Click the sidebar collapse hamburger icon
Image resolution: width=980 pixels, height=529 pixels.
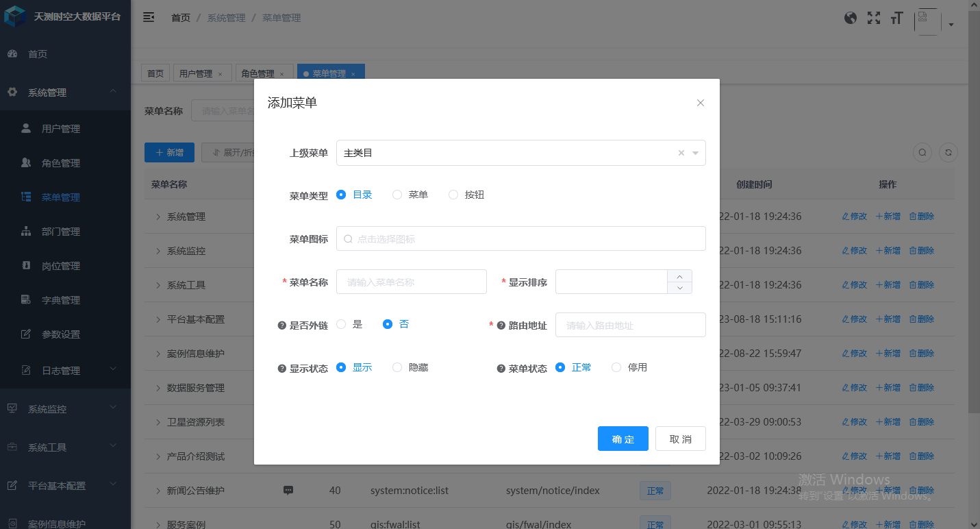(x=149, y=18)
